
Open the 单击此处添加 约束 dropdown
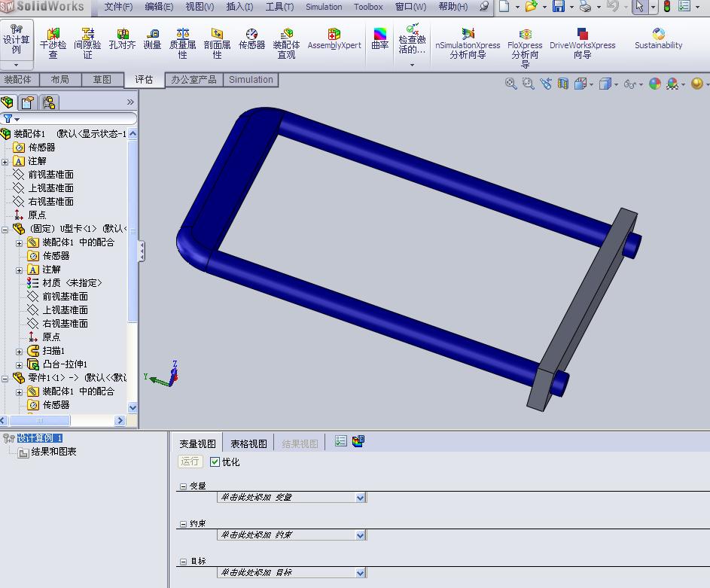click(x=361, y=535)
